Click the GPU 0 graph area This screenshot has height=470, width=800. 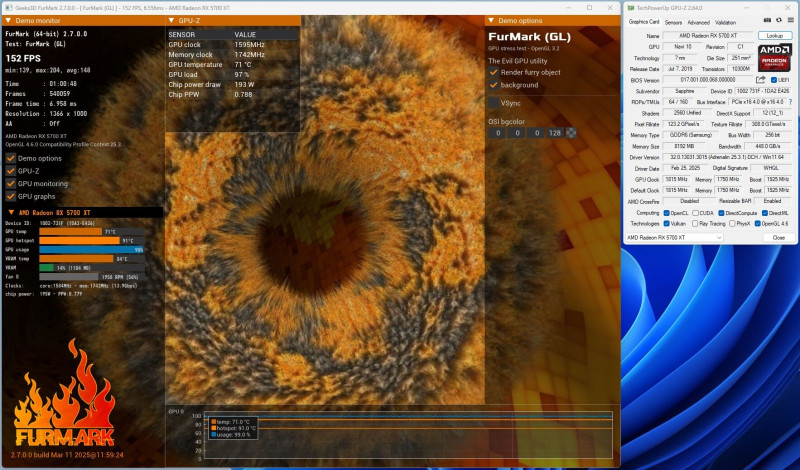pos(408,435)
